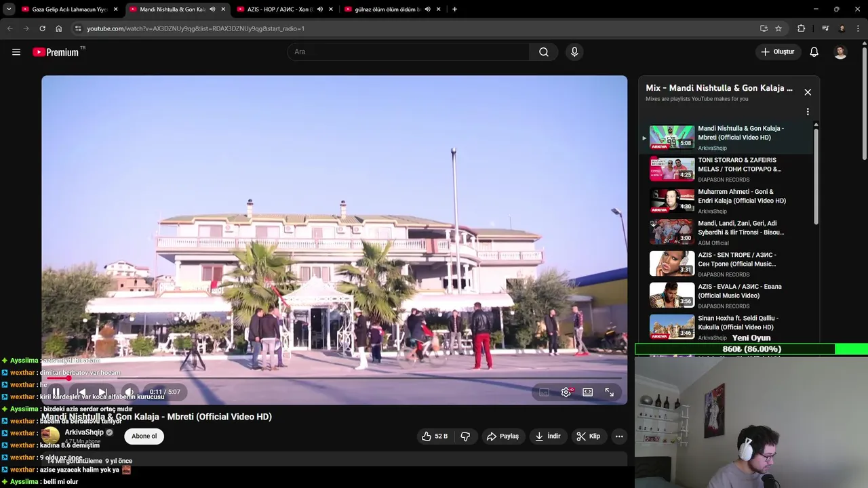Go back in the Chrome toolbar
The width and height of the screenshot is (868, 488).
point(9,28)
